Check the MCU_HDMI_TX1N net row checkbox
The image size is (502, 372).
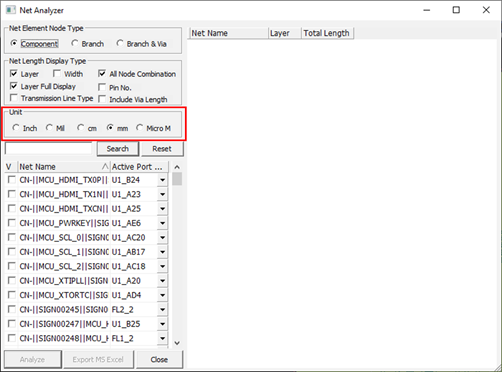click(12, 194)
